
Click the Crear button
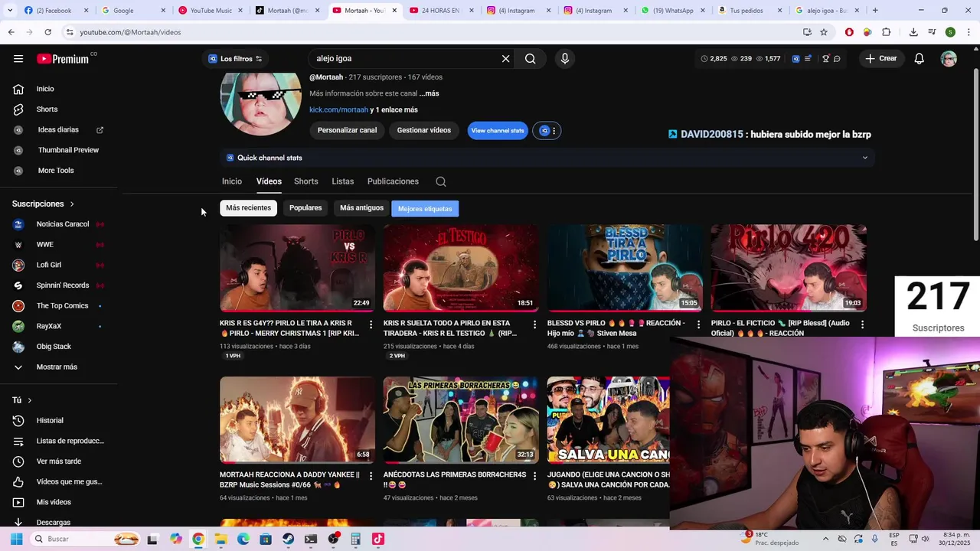[881, 59]
